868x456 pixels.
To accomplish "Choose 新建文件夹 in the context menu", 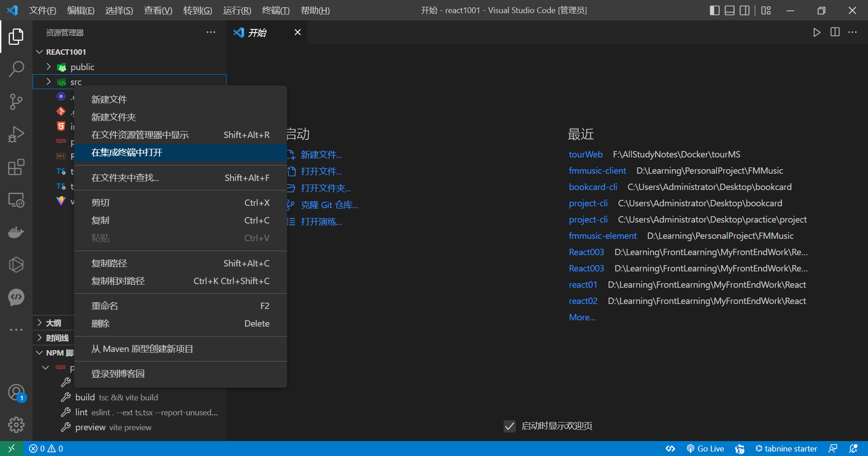I will (x=180, y=117).
